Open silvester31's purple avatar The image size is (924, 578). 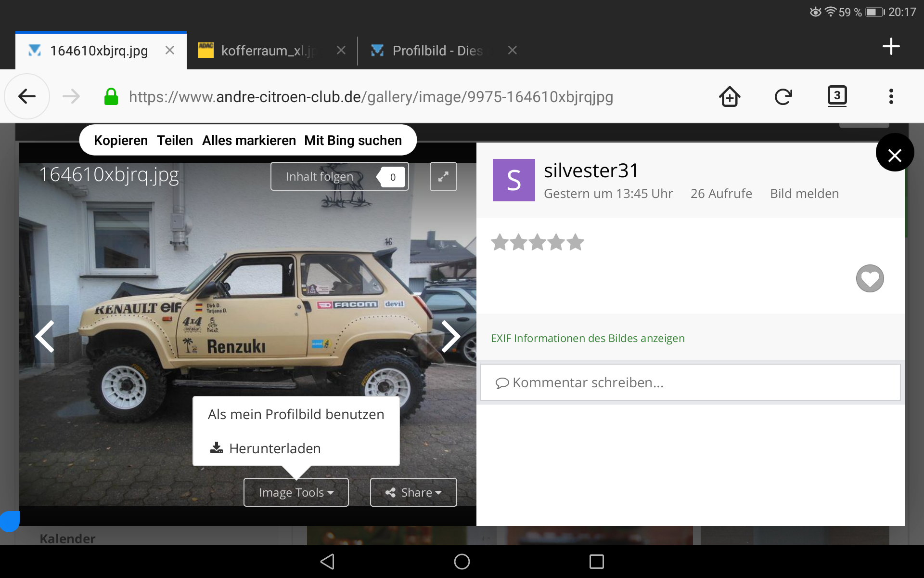(x=513, y=180)
